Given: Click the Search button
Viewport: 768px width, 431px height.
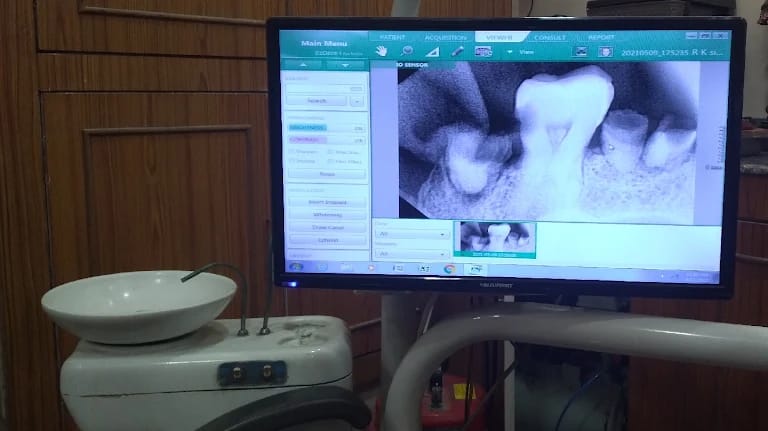Looking at the screenshot, I should 316,101.
